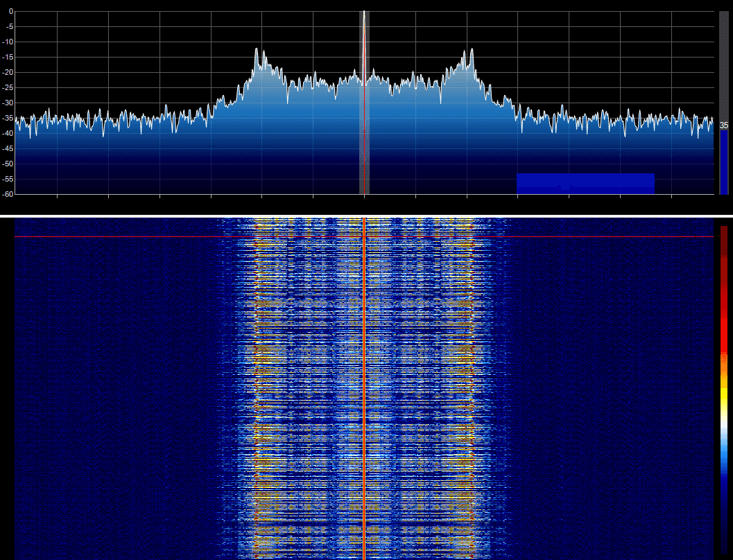This screenshot has width=733, height=560.
Task: Select the left sideband peak in the spectrum
Action: [x=257, y=52]
